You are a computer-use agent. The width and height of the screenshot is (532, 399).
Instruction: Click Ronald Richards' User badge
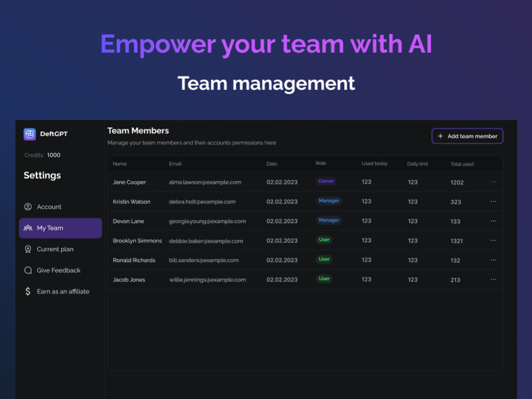click(x=324, y=259)
